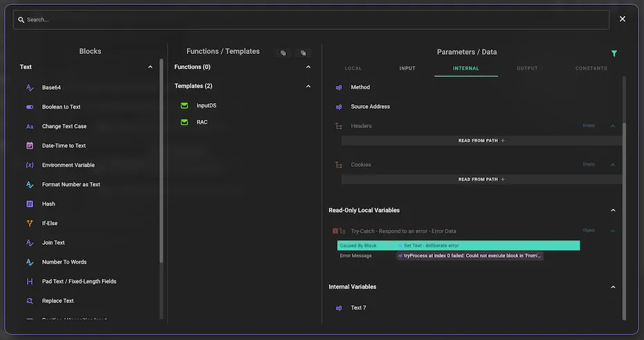Open the Constants tab
The height and width of the screenshot is (340, 644).
(x=591, y=69)
